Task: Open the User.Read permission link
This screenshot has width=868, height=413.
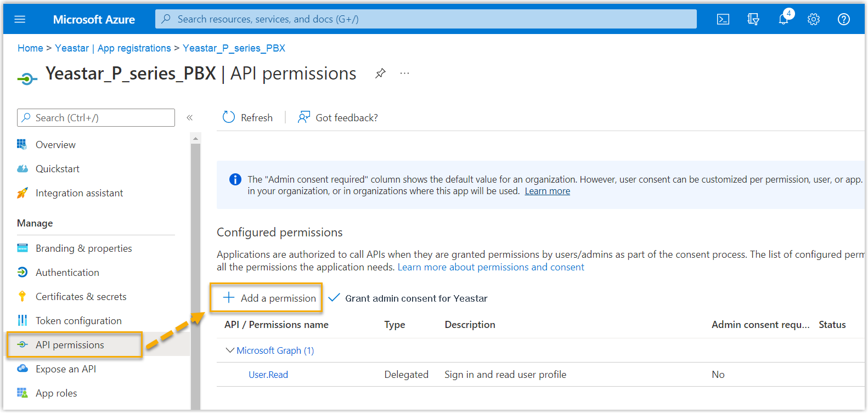Action: click(x=268, y=375)
